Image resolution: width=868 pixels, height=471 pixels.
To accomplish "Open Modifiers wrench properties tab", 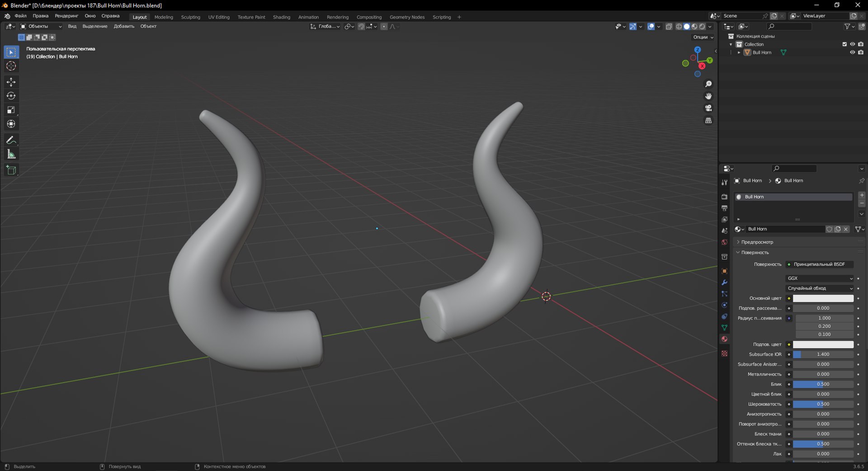I will coord(724,283).
